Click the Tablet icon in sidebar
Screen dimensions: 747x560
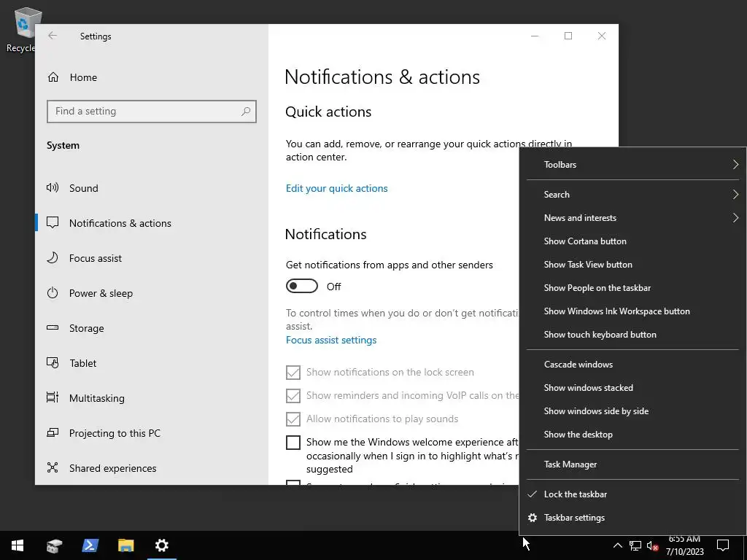pos(53,363)
